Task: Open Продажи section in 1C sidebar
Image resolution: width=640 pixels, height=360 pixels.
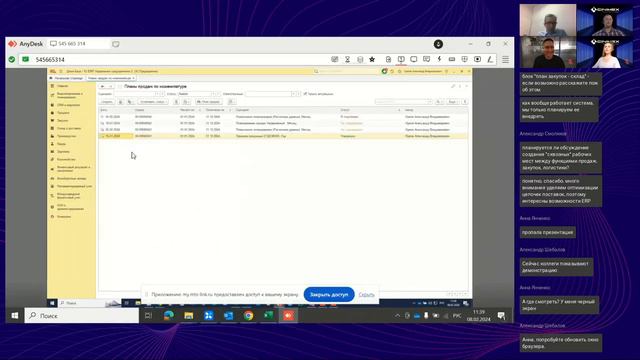Action: [63, 113]
